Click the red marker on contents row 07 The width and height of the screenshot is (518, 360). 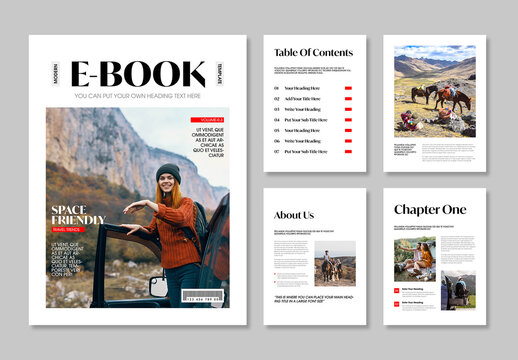tap(348, 152)
